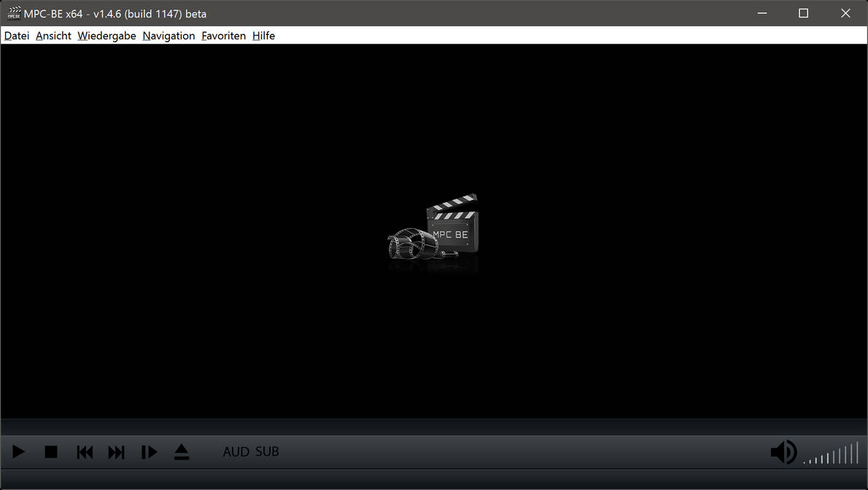Open the SUB subtitle track selector
Screen dimensions: 868x490
[267, 452]
